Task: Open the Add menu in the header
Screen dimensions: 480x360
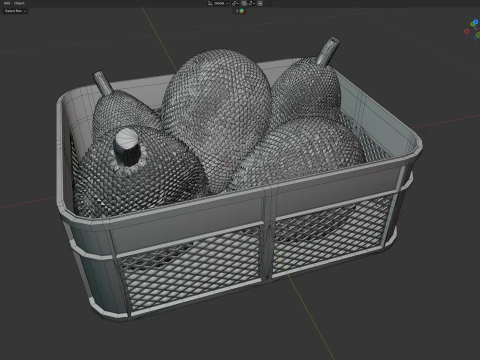Action: 7,3
